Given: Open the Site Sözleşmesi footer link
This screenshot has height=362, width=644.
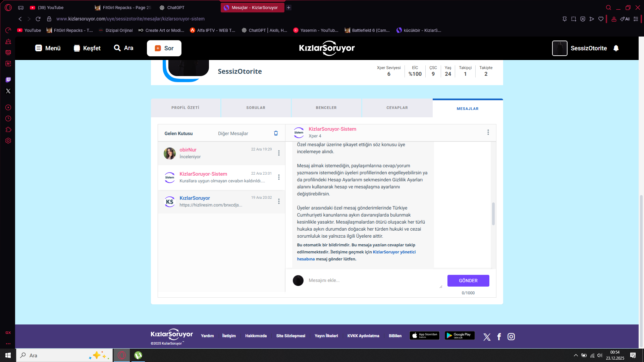Looking at the screenshot, I should tap(291, 336).
